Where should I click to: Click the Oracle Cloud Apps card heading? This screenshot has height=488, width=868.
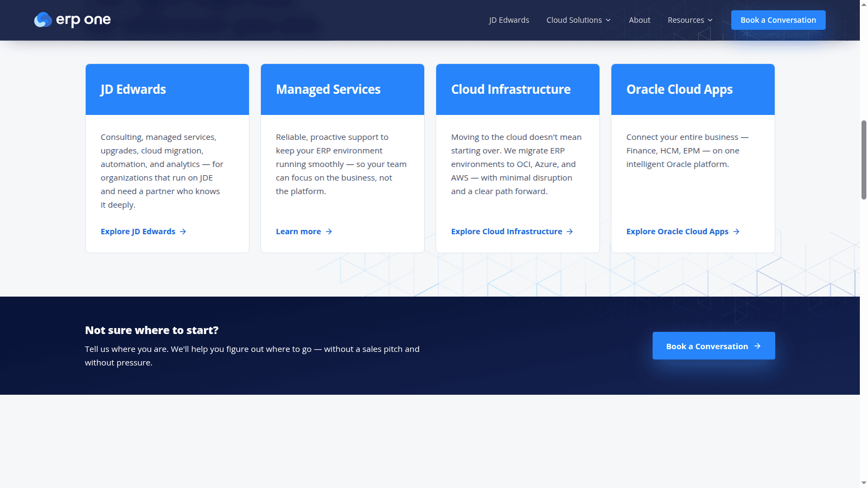(680, 89)
